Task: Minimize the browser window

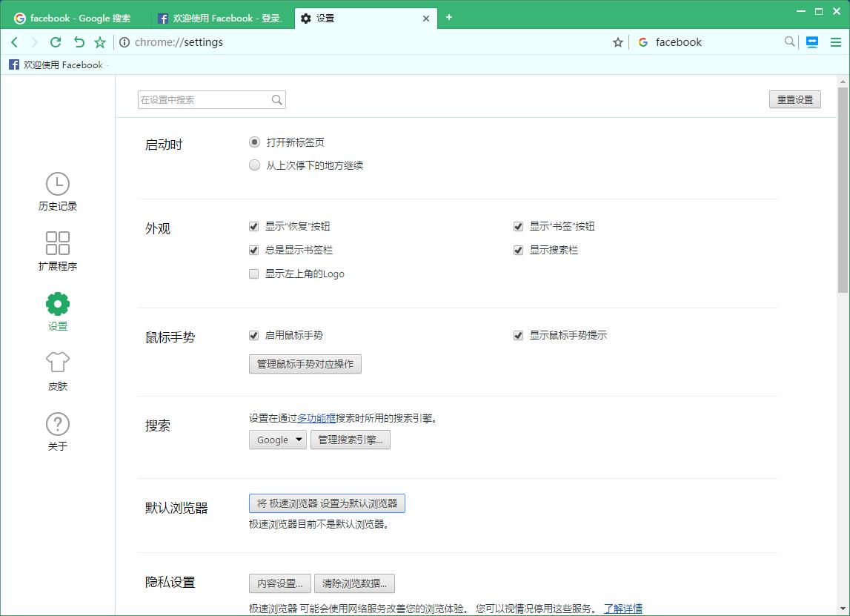Action: [800, 11]
